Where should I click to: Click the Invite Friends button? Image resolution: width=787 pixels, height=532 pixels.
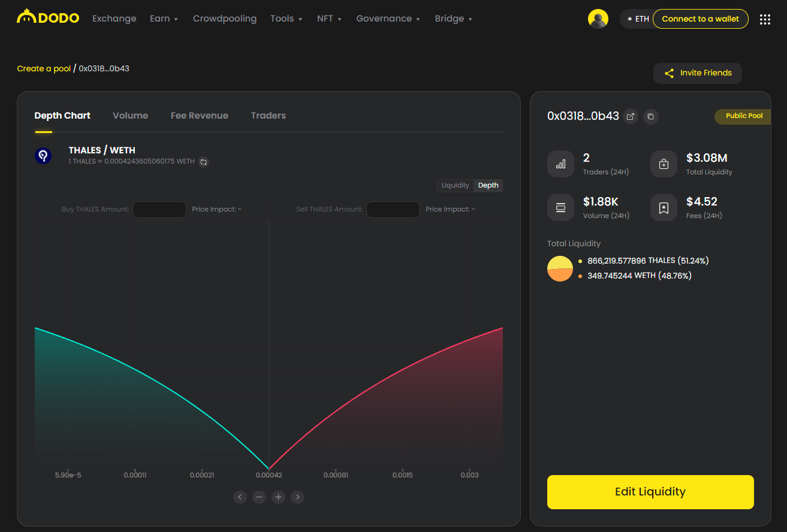pos(698,73)
